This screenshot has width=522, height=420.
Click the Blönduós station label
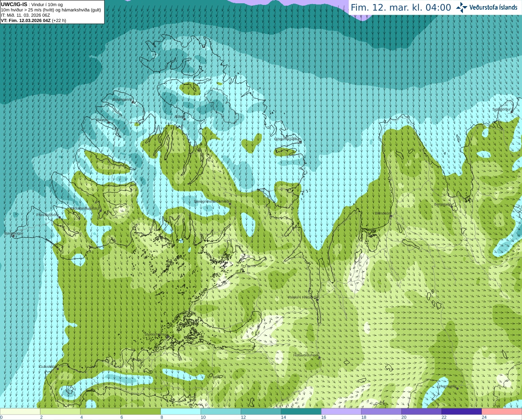pos(383,213)
